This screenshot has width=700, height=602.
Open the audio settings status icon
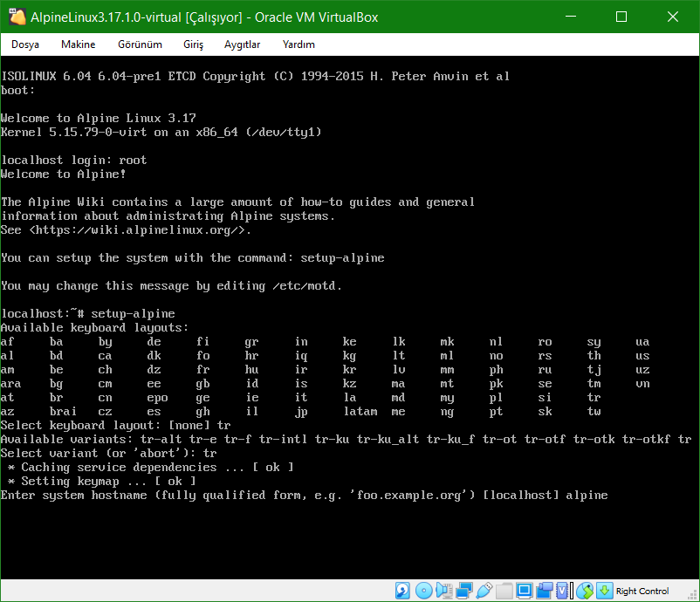click(444, 591)
